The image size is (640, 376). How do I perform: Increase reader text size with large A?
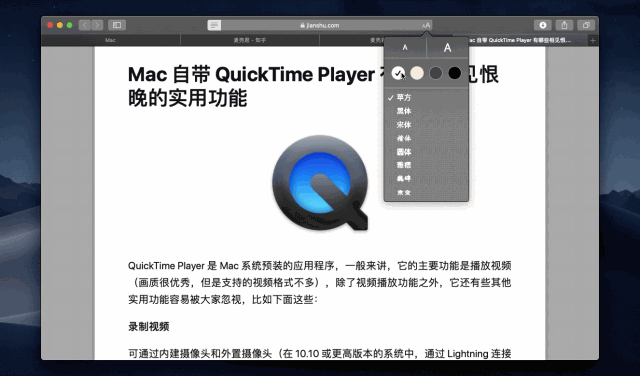(448, 48)
